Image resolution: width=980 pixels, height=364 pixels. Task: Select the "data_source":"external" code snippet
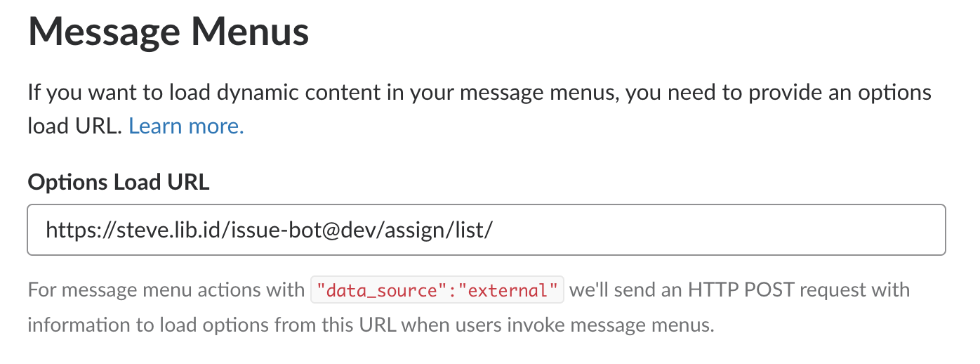click(x=437, y=290)
